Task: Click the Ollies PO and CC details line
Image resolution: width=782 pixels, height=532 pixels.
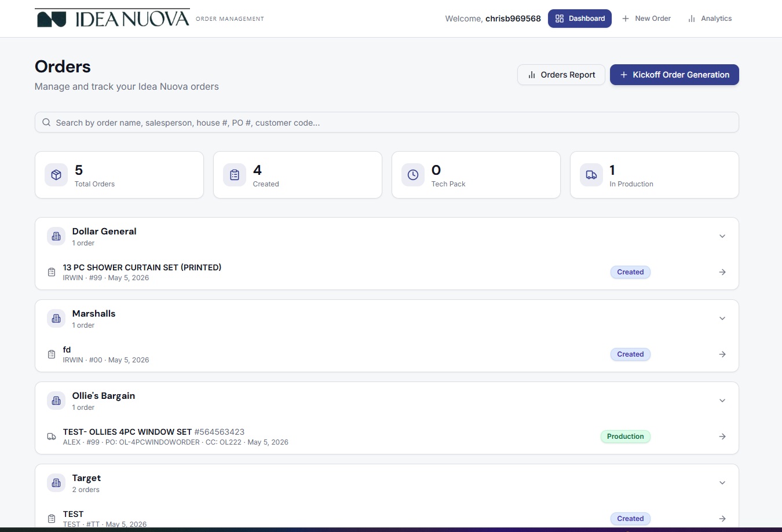Action: click(176, 442)
